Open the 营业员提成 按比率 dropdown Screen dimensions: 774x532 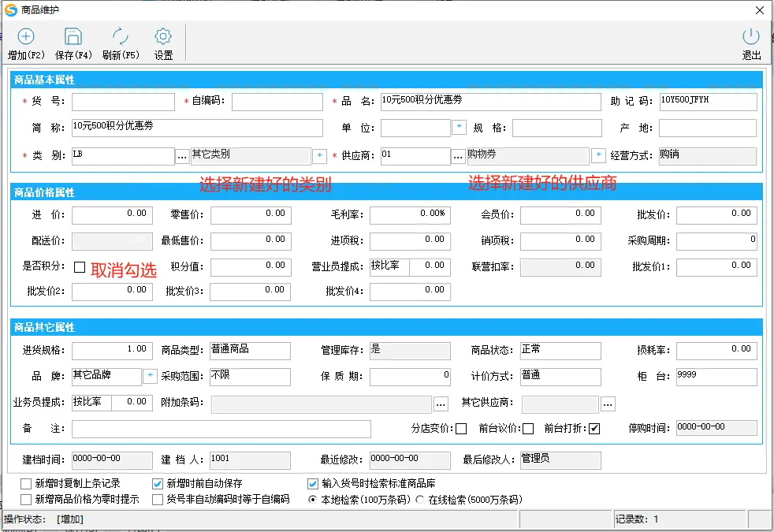point(390,266)
